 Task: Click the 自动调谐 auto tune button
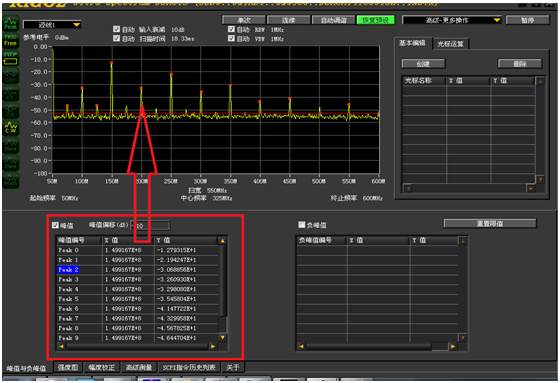pos(334,20)
